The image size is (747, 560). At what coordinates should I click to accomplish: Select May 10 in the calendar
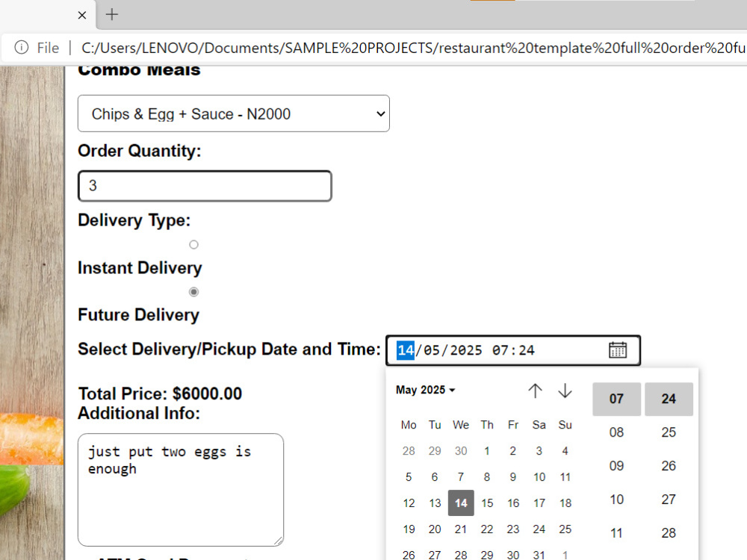539,477
